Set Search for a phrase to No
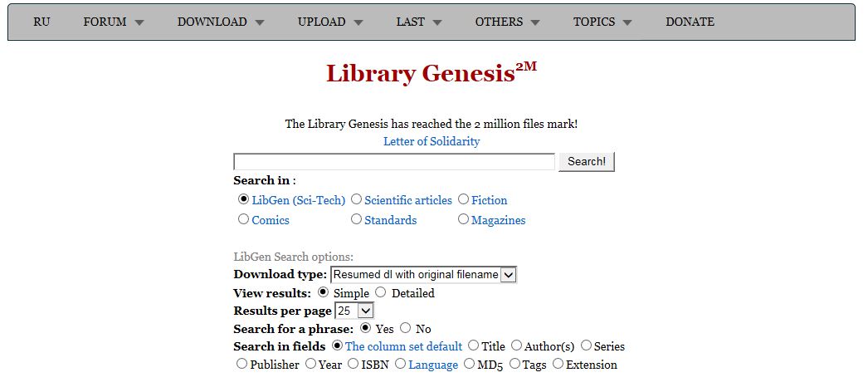868x392 pixels. coord(405,328)
